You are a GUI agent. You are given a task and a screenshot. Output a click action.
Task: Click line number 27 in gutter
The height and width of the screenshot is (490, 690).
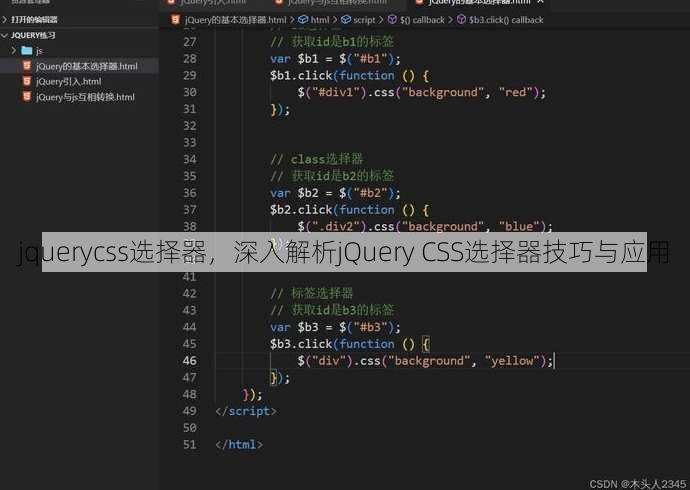190,42
